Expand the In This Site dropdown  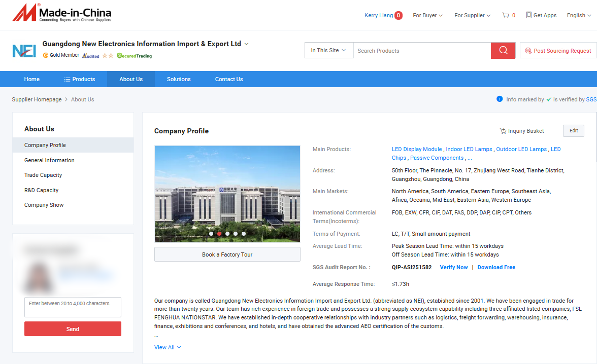click(x=328, y=50)
